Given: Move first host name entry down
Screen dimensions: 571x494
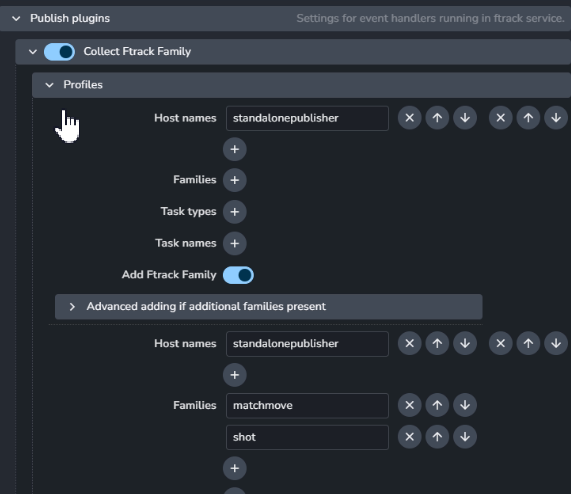Looking at the screenshot, I should coord(465,118).
